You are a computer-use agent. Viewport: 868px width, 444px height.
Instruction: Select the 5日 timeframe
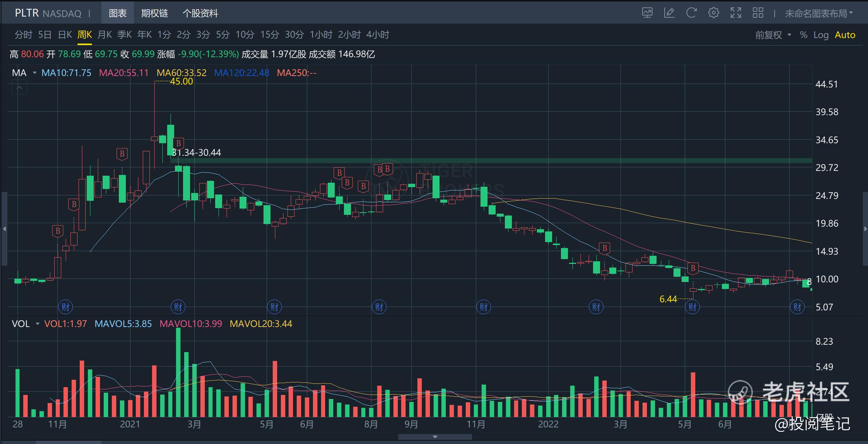tap(45, 35)
